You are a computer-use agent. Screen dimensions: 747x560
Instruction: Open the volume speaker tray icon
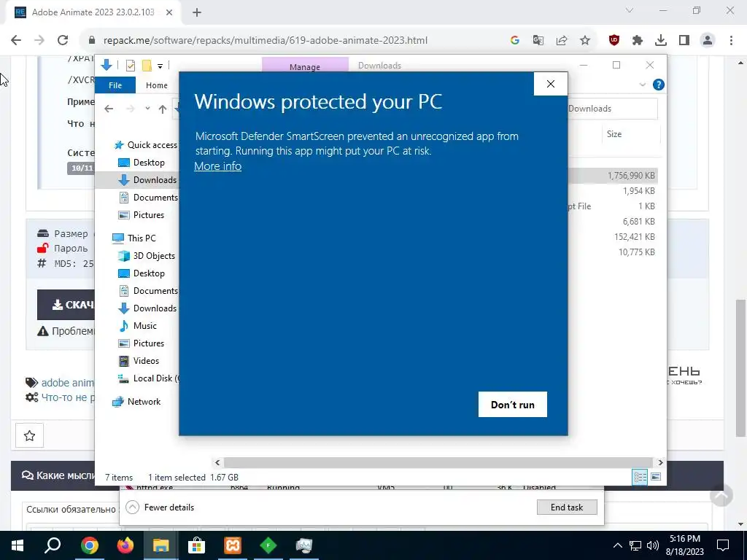click(653, 545)
